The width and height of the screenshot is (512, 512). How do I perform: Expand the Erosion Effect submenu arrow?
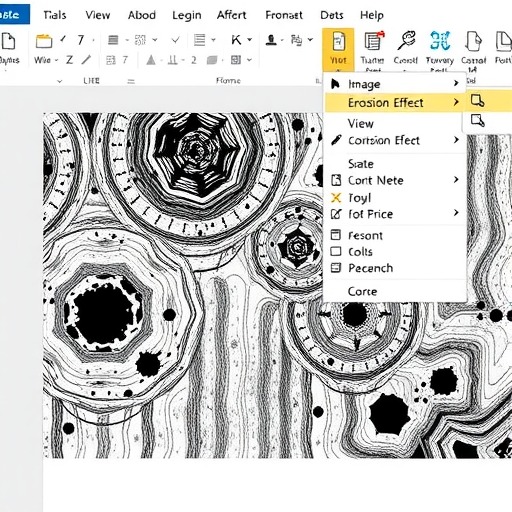(x=456, y=102)
